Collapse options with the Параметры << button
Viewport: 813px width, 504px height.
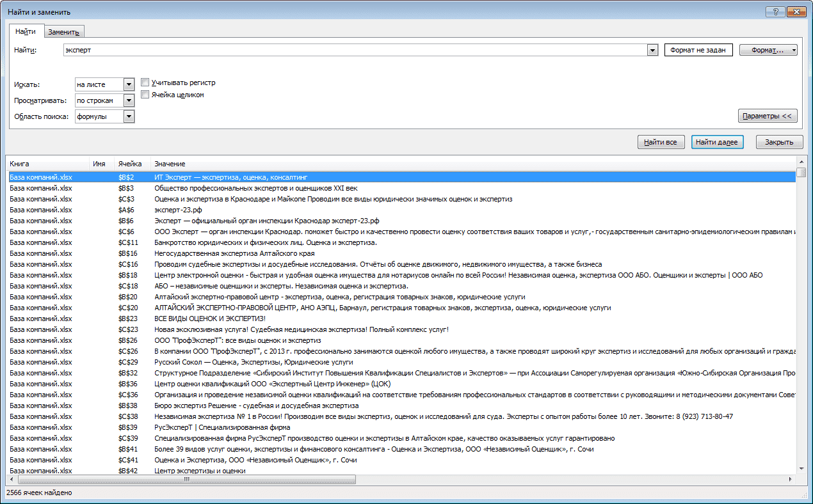click(767, 116)
